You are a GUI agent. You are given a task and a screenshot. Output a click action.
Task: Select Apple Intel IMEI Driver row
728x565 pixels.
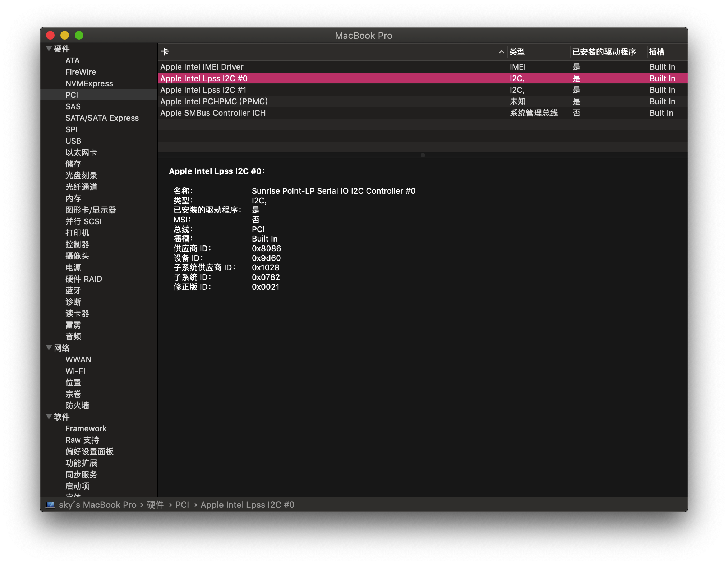point(423,67)
